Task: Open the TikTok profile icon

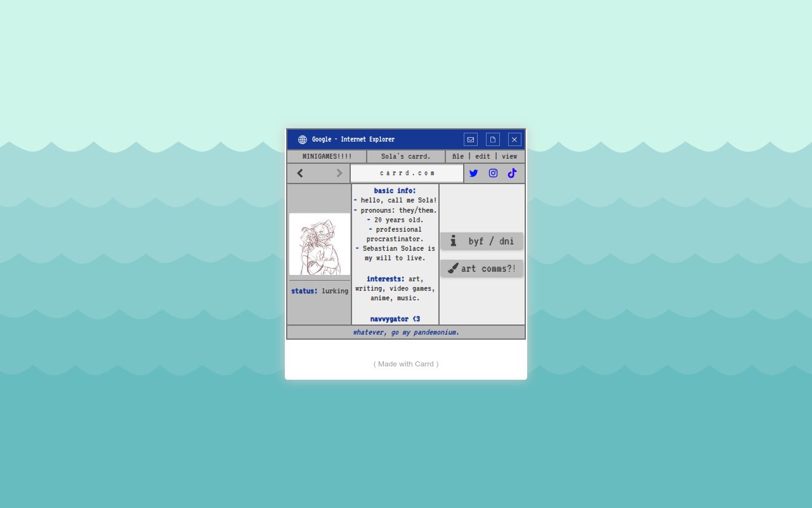Action: pos(512,173)
